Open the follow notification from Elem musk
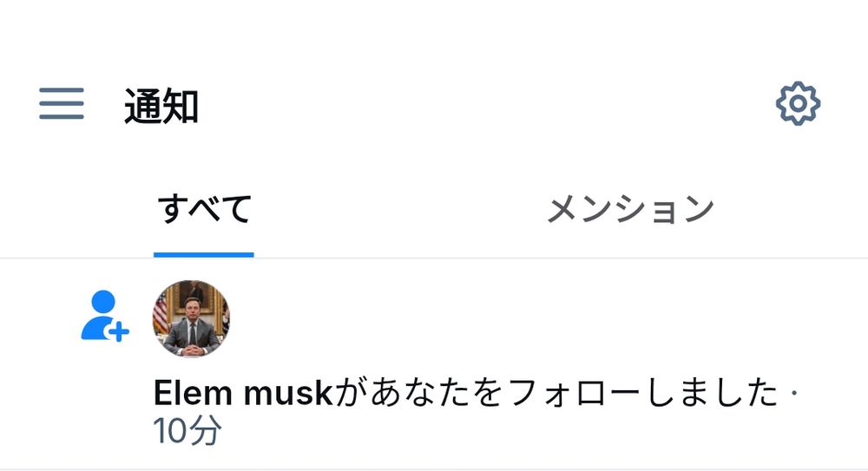 [434, 363]
